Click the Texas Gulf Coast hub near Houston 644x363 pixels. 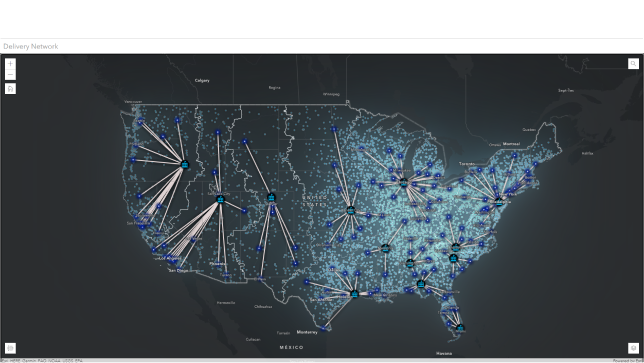pyautogui.click(x=354, y=294)
